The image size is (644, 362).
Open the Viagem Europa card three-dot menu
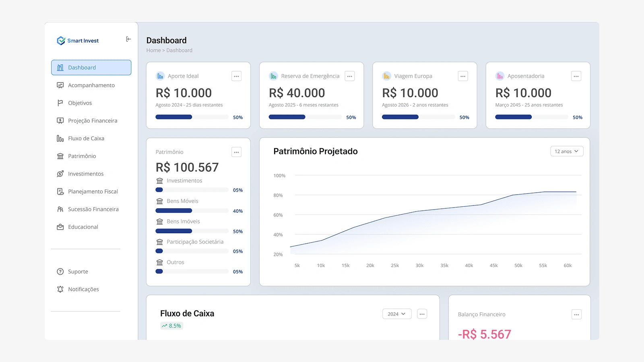coord(463,76)
